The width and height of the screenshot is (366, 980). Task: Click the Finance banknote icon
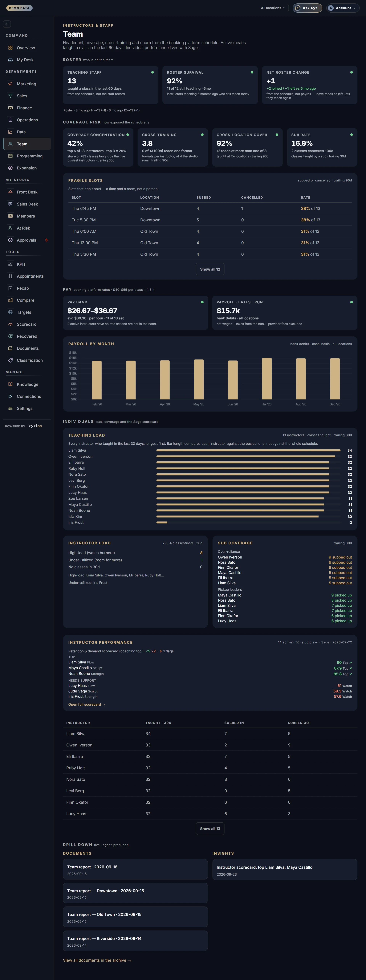[10, 108]
